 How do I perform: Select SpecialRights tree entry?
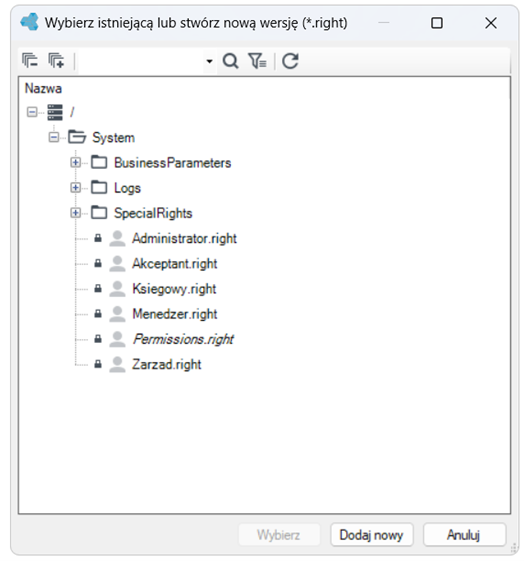(x=153, y=214)
